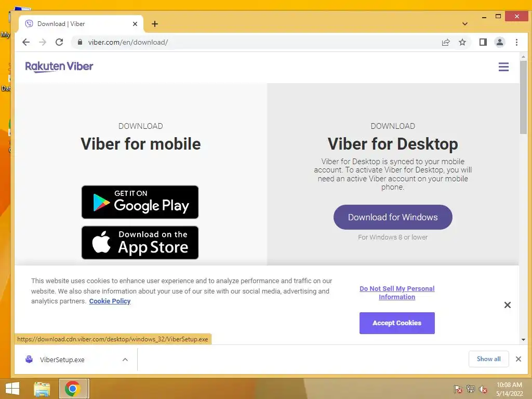This screenshot has height=399, width=532.
Task: Bookmark this page with the star icon
Action: point(462,42)
